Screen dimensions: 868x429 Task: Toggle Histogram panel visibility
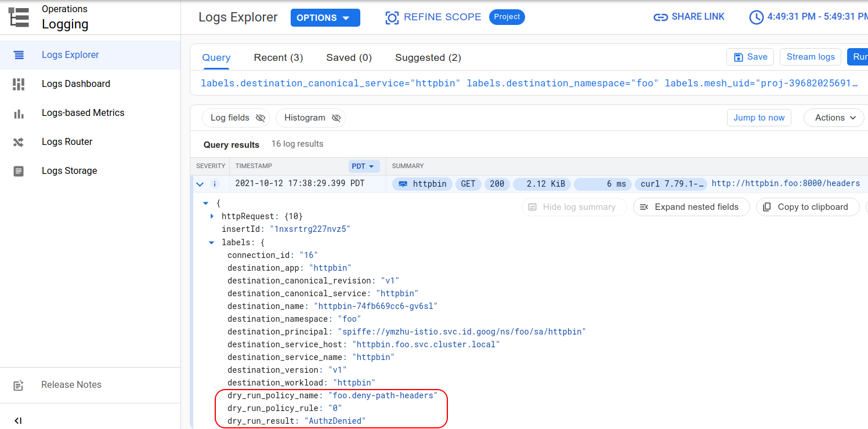point(310,118)
